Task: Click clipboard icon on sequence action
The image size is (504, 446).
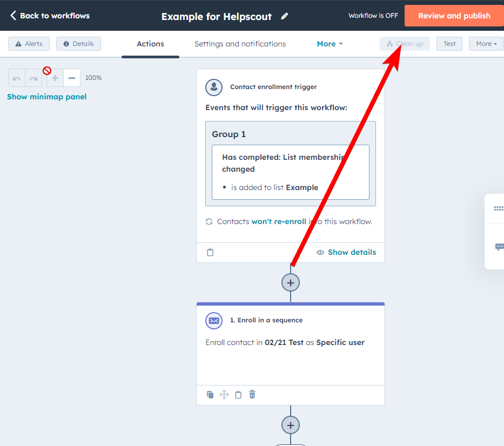Action: [x=238, y=394]
